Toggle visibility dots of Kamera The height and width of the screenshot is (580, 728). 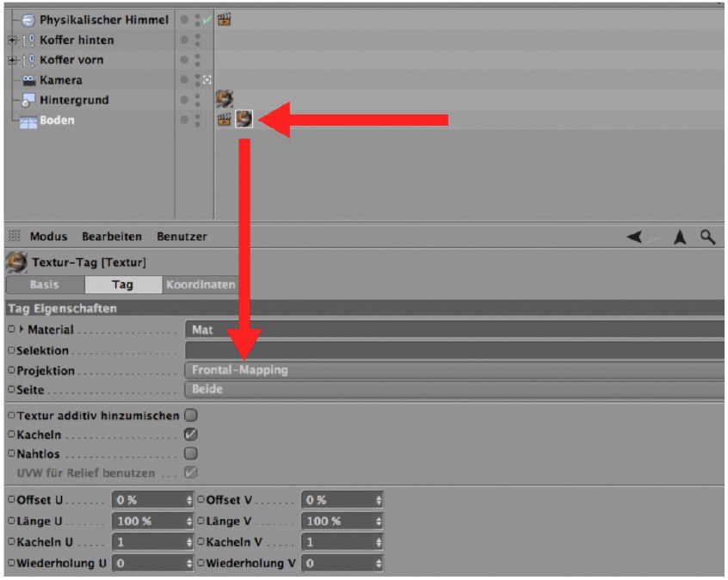(197, 80)
